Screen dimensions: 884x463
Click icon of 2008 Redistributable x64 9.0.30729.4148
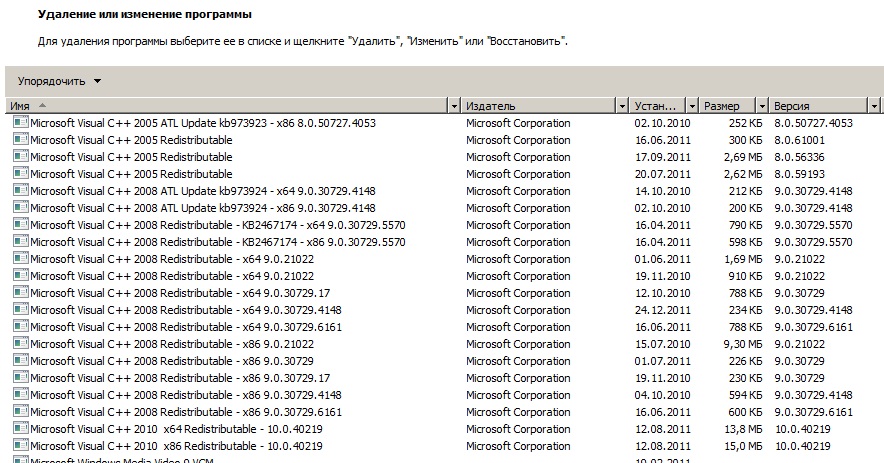(x=20, y=309)
